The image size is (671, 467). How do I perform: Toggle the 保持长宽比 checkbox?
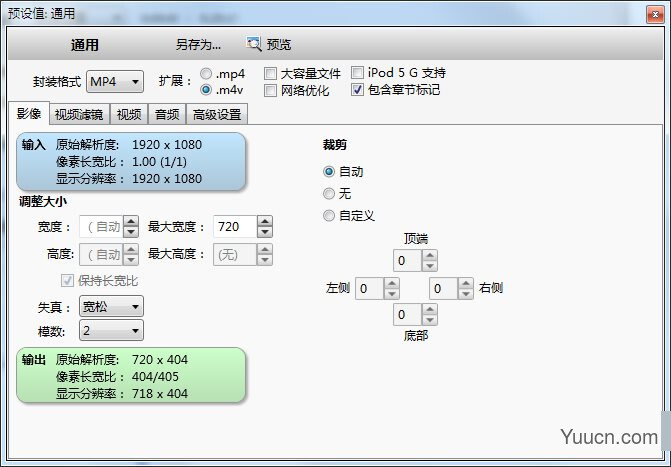click(67, 281)
